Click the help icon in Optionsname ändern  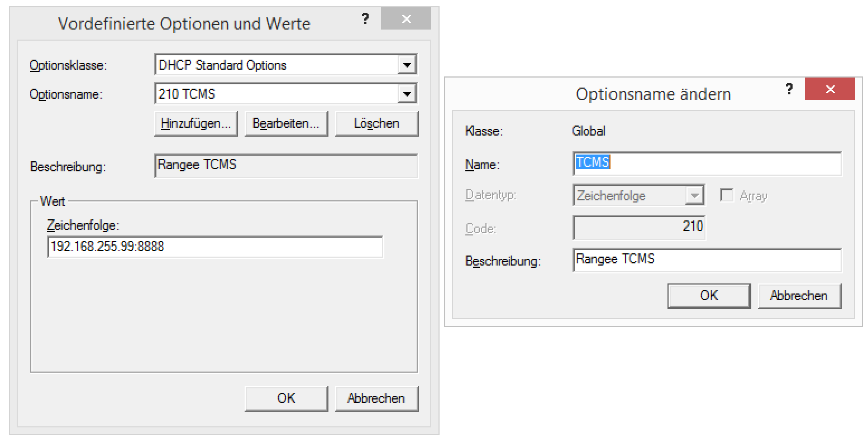click(789, 89)
